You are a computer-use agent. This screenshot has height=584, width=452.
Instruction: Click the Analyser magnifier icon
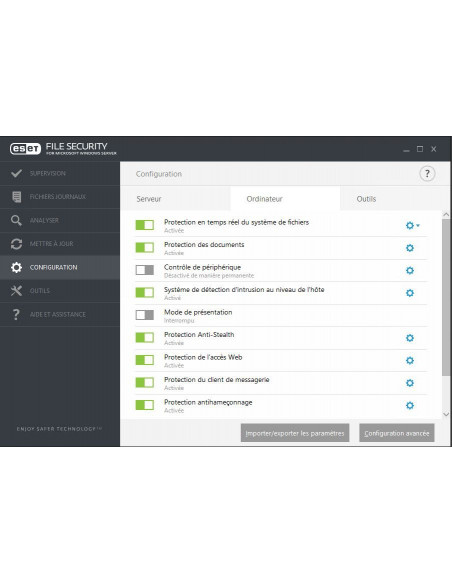click(x=16, y=220)
